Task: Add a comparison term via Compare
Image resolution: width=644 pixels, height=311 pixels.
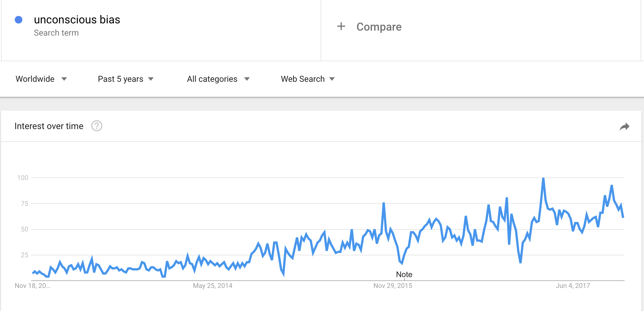Action: 379,27
